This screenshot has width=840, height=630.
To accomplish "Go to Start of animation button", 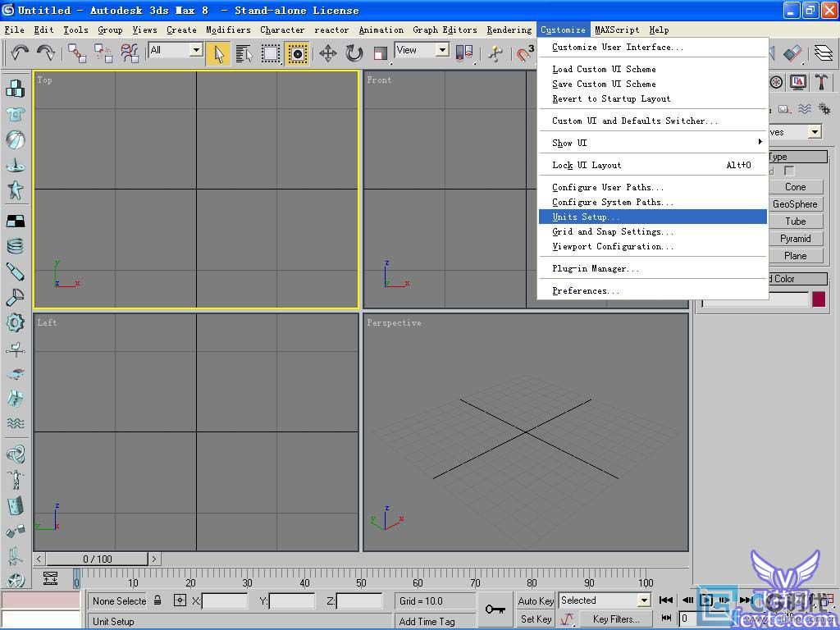I will 666,600.
